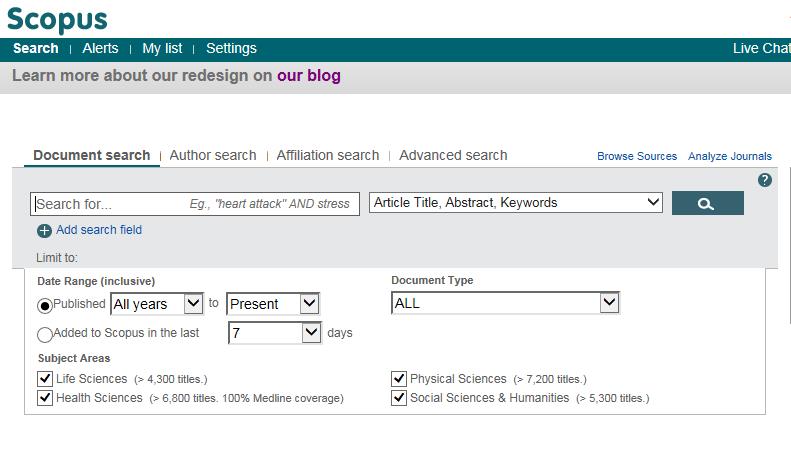Open Settings in navigation bar
The height and width of the screenshot is (469, 791).
231,48
